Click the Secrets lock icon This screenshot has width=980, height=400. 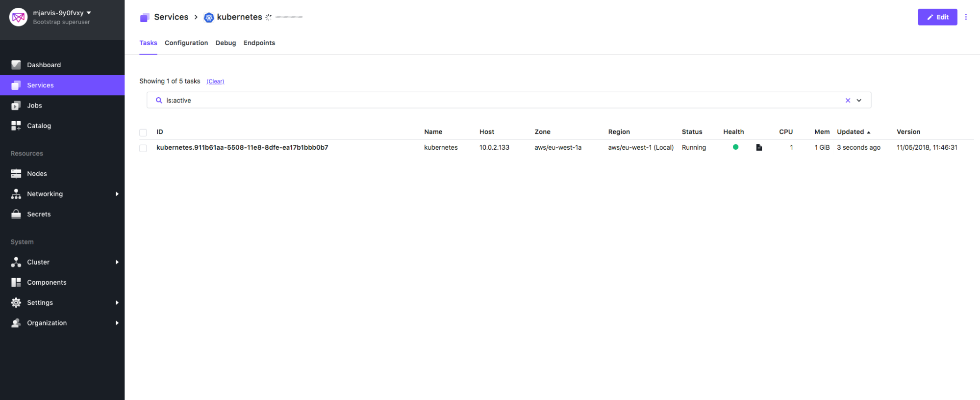[16, 214]
